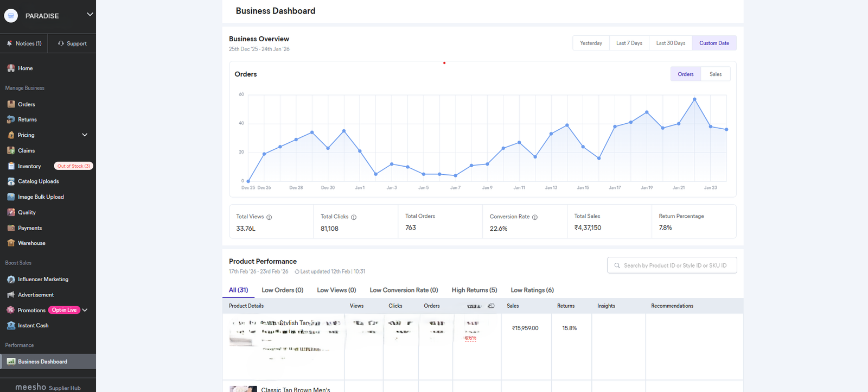Click the ₹15,959.00 sales value
The width and height of the screenshot is (868, 392).
pyautogui.click(x=525, y=328)
